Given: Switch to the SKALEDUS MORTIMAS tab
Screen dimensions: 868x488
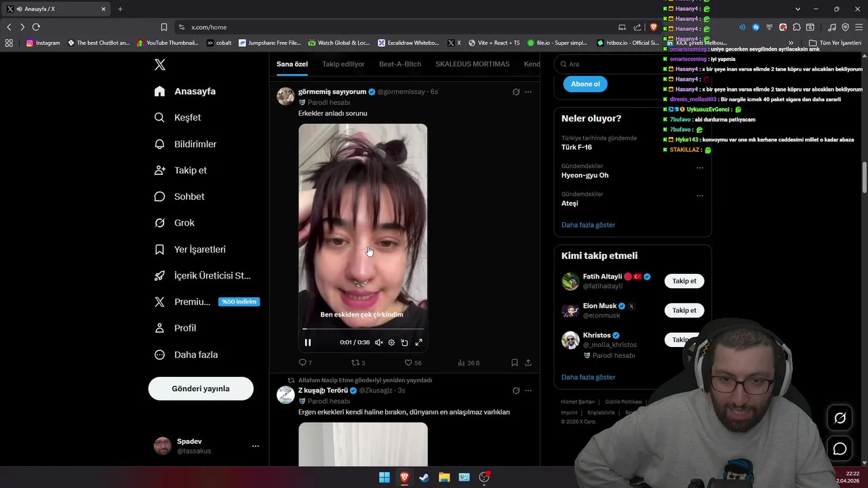Looking at the screenshot, I should point(473,64).
